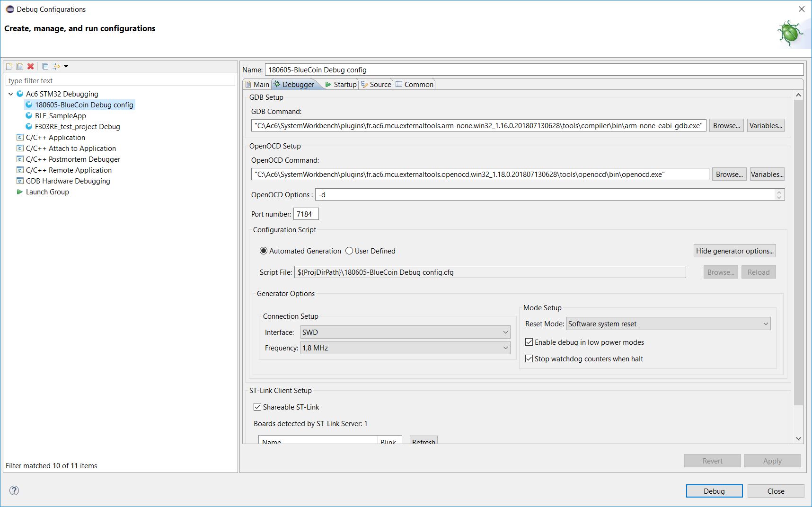This screenshot has height=507, width=812.
Task: Select the BLE_SampleApp configuration
Action: tap(60, 116)
